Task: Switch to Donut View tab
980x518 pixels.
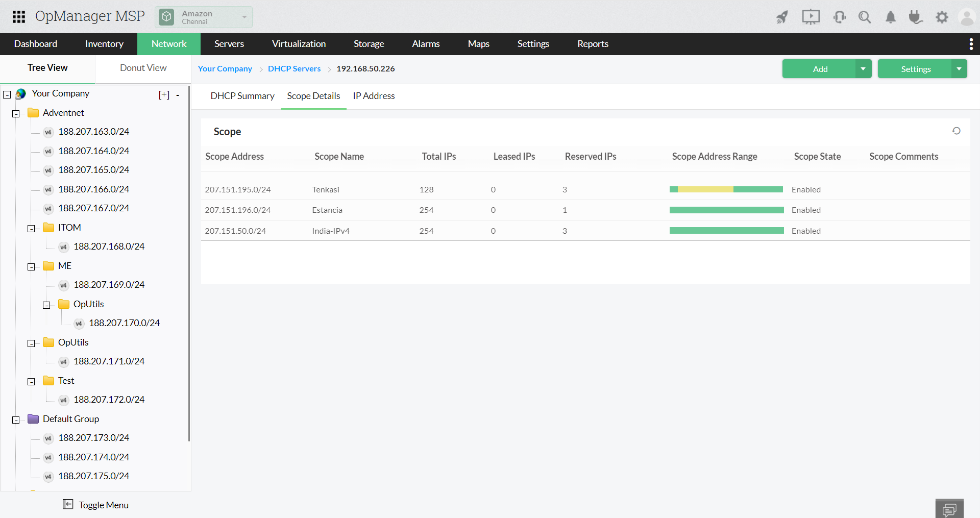Action: click(143, 68)
